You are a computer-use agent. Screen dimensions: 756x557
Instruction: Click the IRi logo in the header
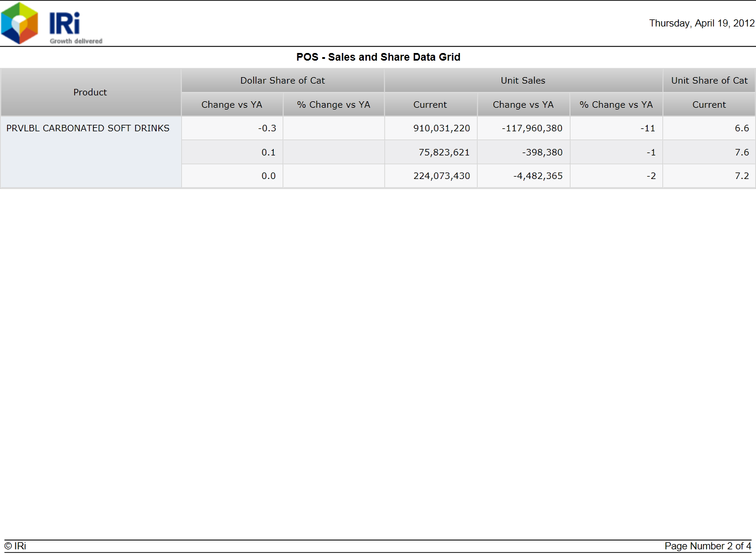pos(52,23)
